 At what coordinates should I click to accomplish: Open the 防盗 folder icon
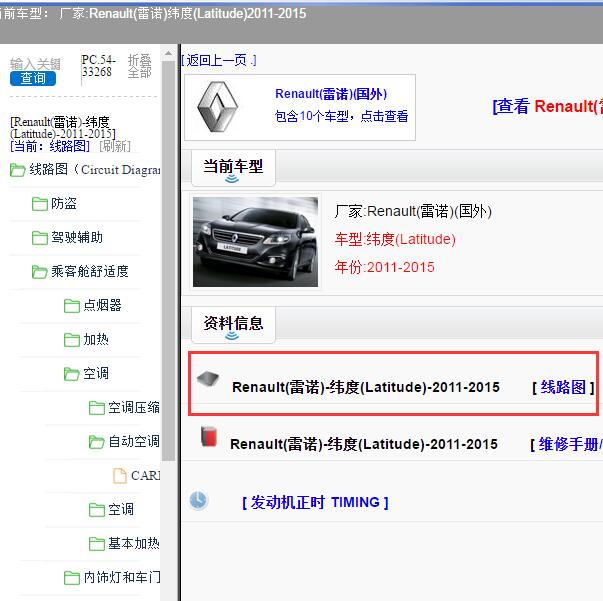pyautogui.click(x=40, y=204)
